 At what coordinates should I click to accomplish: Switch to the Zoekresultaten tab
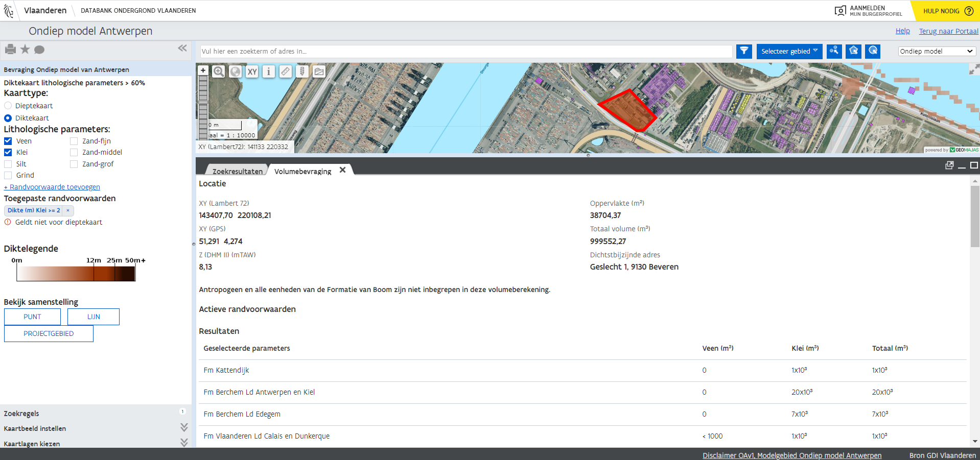(x=238, y=171)
